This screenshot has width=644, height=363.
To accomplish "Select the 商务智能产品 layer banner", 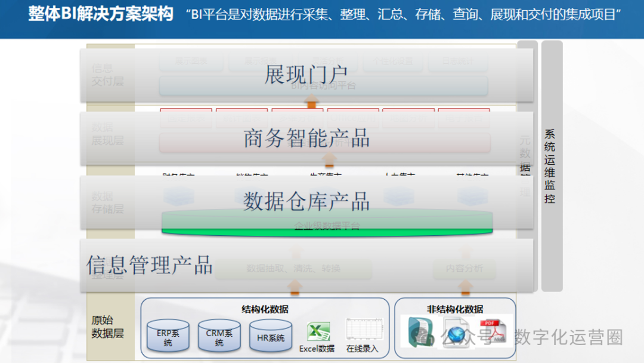I will [x=306, y=139].
